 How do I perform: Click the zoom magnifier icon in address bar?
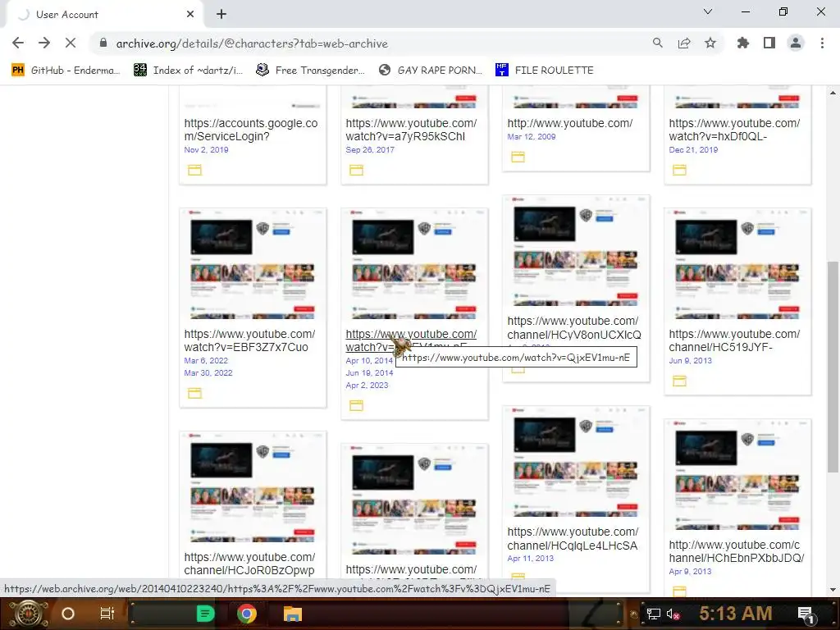point(657,43)
